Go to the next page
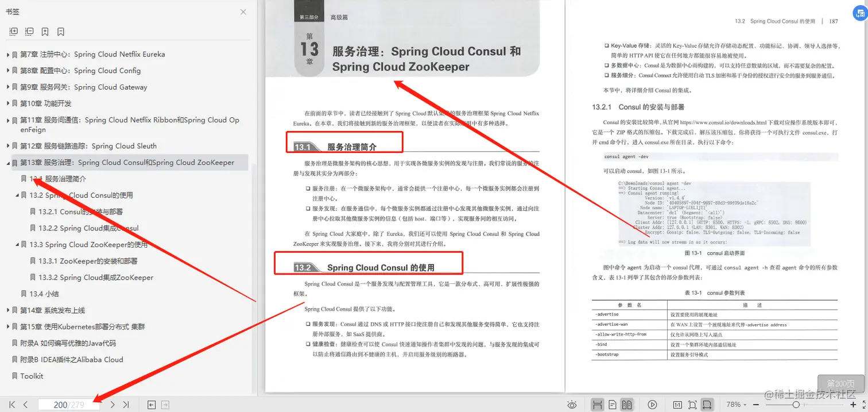This screenshot has height=412, width=868. (x=113, y=405)
